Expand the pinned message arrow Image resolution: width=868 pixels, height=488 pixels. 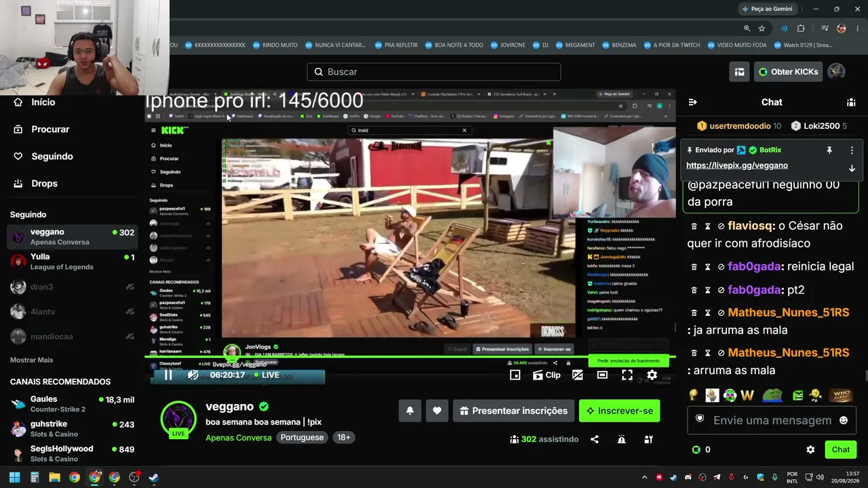click(x=852, y=168)
